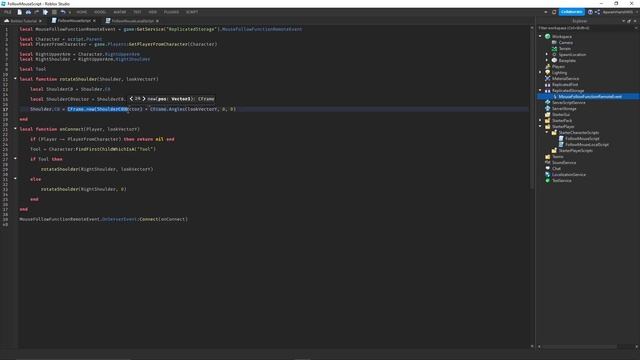
Task: Collapse the StarterCharacterScripts tree node
Action: coord(547,132)
